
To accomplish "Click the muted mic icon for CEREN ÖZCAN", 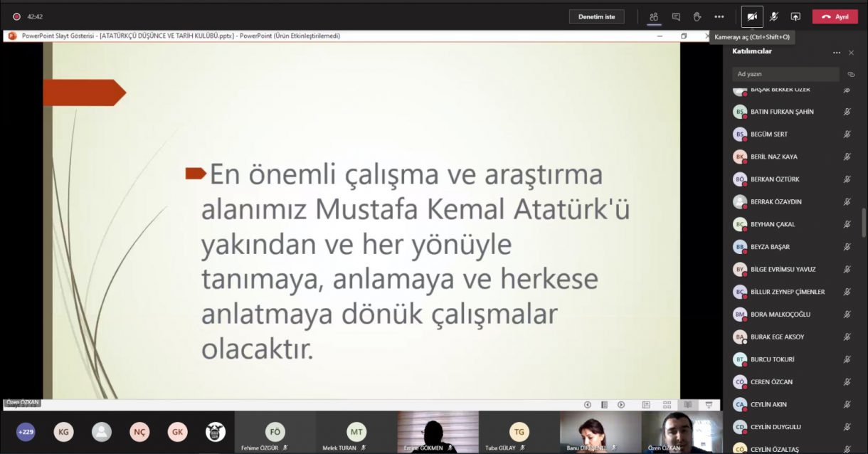I will pos(847,382).
